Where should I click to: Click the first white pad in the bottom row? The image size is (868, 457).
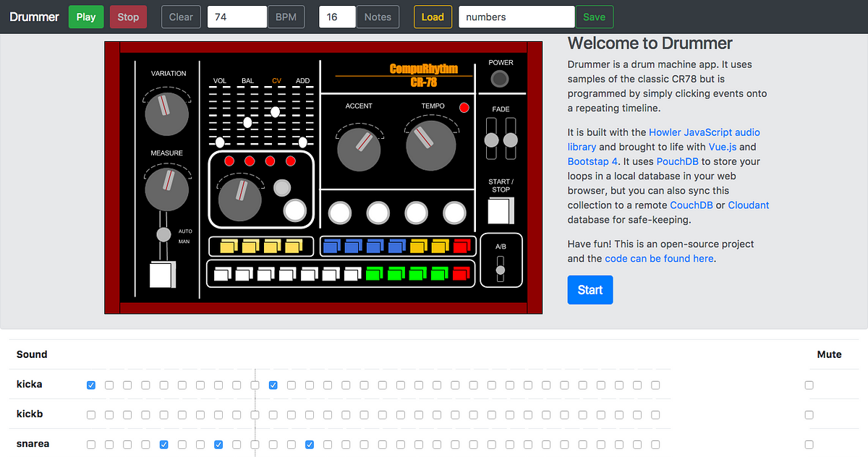[222, 274]
